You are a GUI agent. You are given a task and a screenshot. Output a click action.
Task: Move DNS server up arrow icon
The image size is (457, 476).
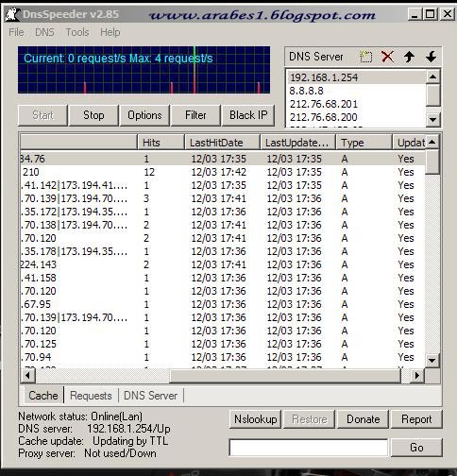coord(409,57)
